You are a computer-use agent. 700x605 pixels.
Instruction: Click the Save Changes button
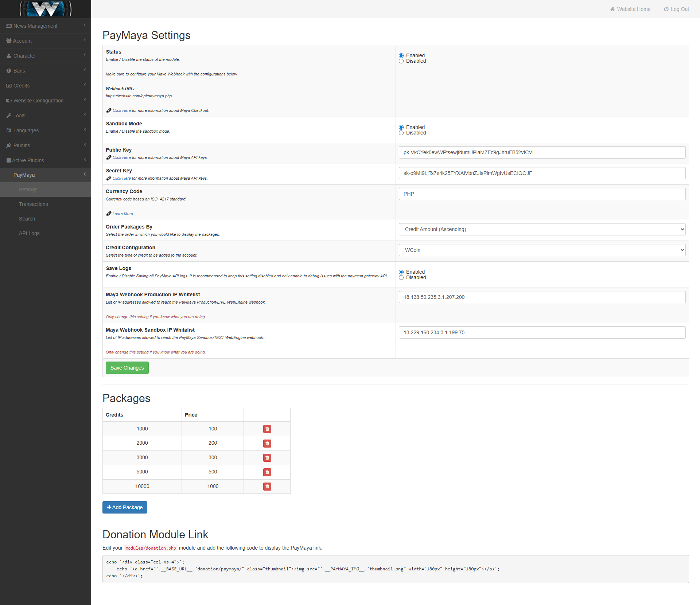click(127, 368)
